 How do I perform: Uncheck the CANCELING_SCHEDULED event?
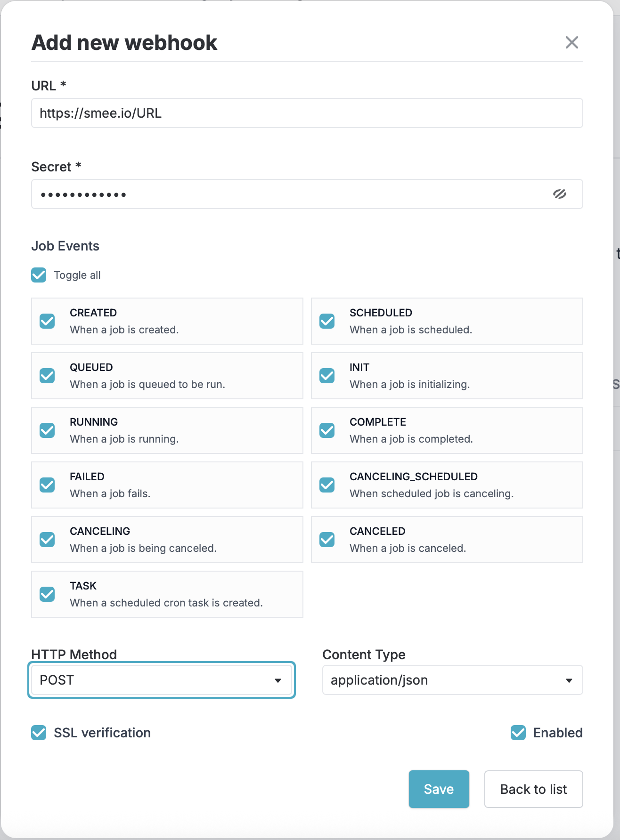327,485
